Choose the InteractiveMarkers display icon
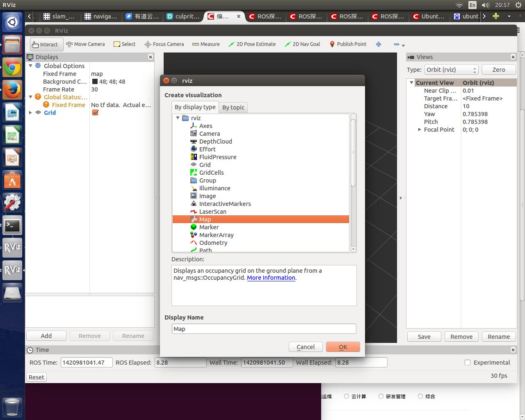525x420 pixels. coord(194,204)
